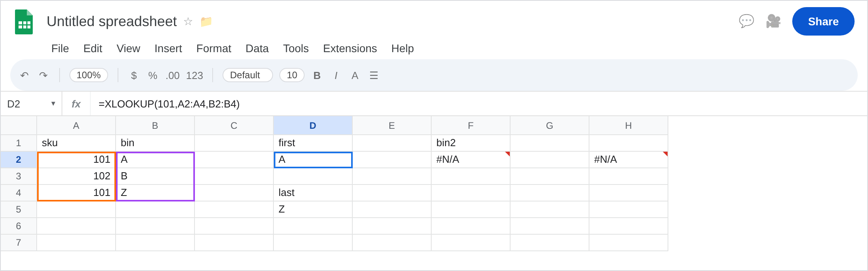Select column D header
Screen dimensions: 868x271
pos(313,126)
